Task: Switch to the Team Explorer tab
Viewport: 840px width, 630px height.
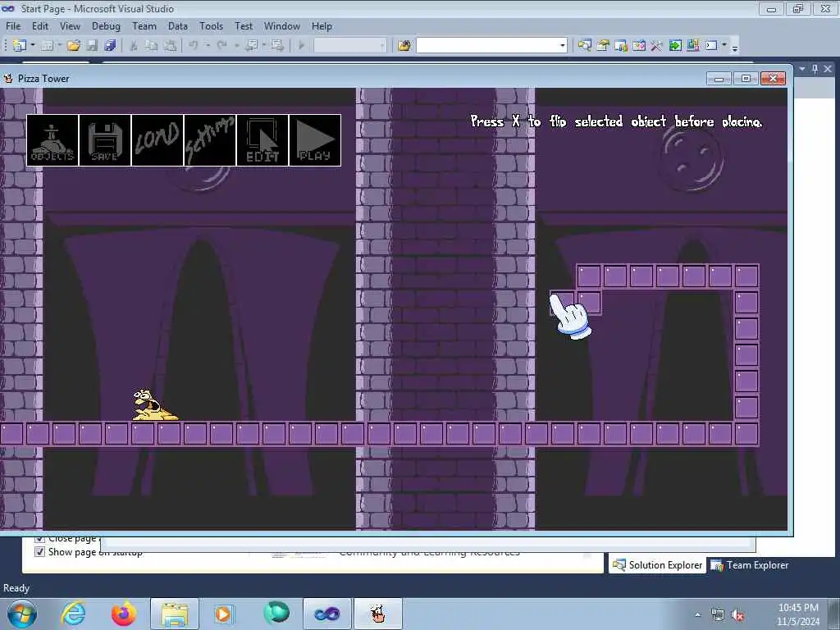Action: 750,564
